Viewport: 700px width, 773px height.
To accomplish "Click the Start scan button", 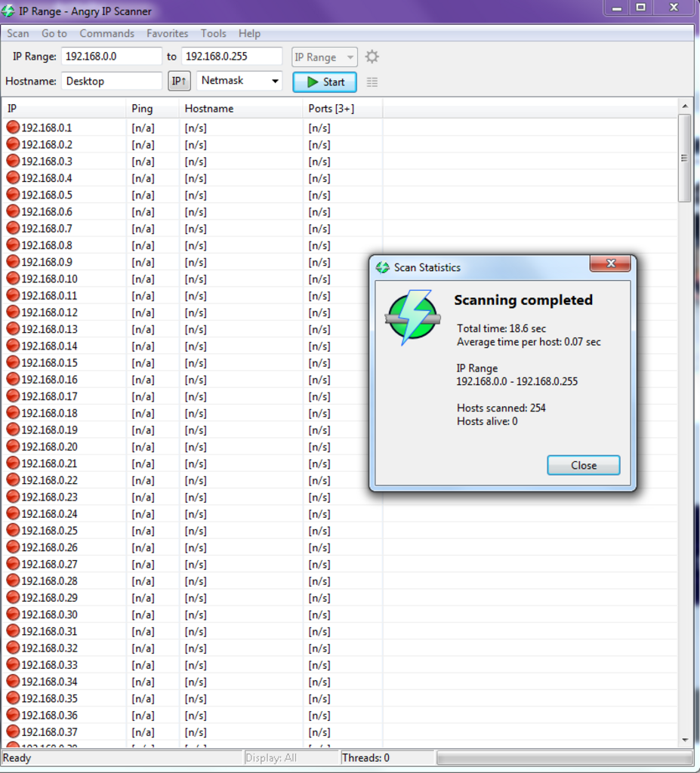I will click(x=325, y=82).
